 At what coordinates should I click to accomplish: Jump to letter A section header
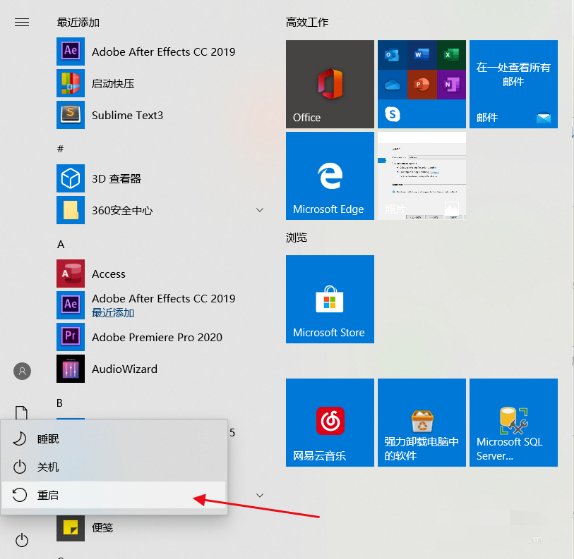point(61,244)
